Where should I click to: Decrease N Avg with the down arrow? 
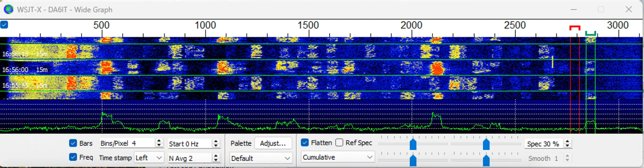pyautogui.click(x=216, y=160)
